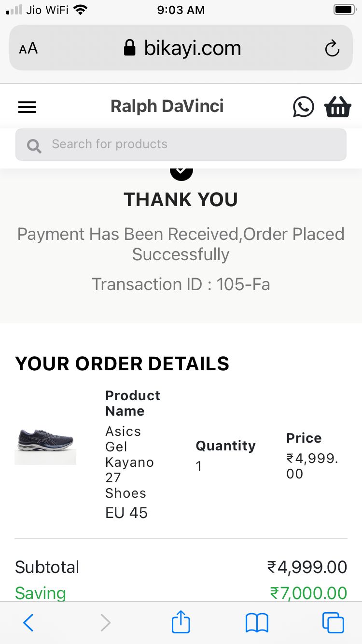Tap the search magnifier icon
Image resolution: width=362 pixels, height=644 pixels.
tap(34, 145)
